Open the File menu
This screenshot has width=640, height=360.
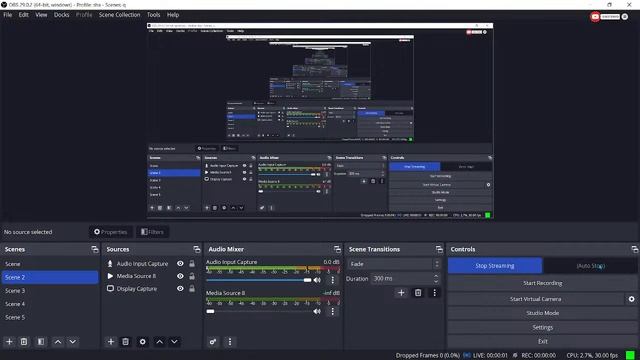[x=8, y=15]
